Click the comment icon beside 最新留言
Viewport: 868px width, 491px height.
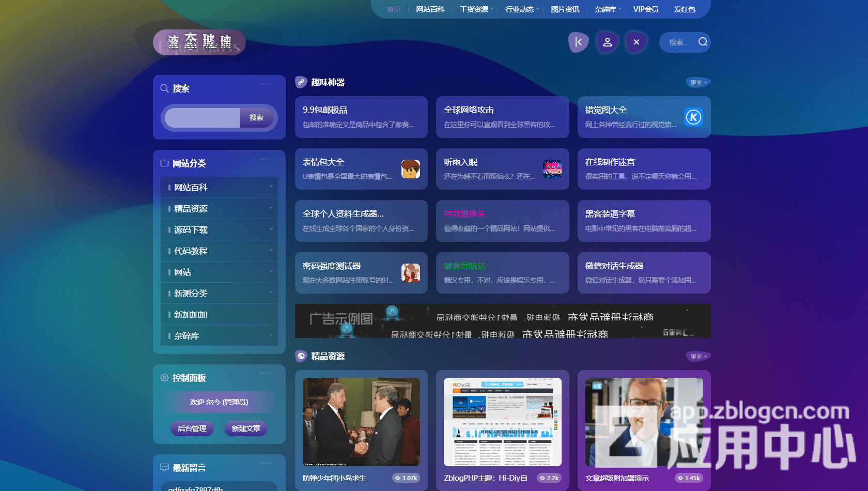tap(164, 468)
